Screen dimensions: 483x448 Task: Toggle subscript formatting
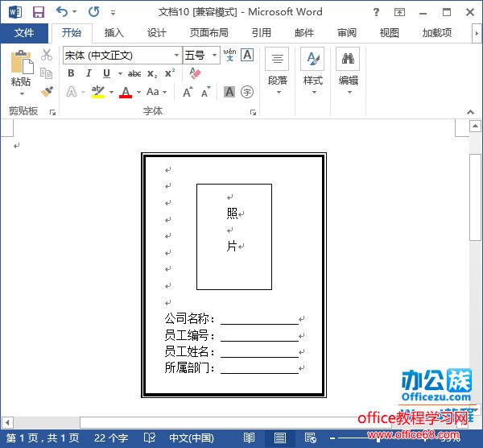pyautogui.click(x=152, y=73)
